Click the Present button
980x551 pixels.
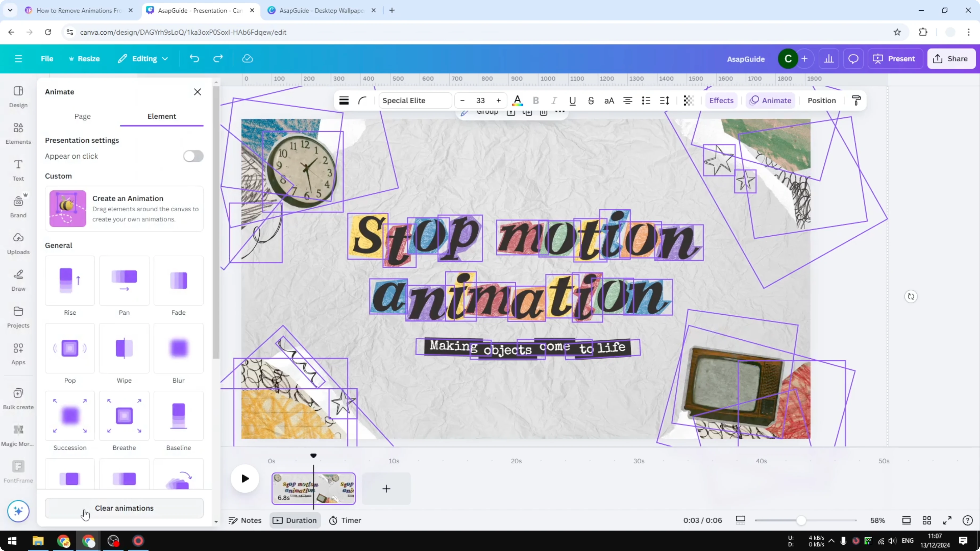(895, 59)
